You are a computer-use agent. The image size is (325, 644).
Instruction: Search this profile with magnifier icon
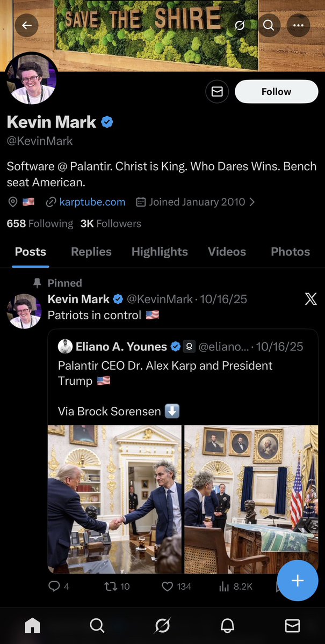pyautogui.click(x=269, y=25)
